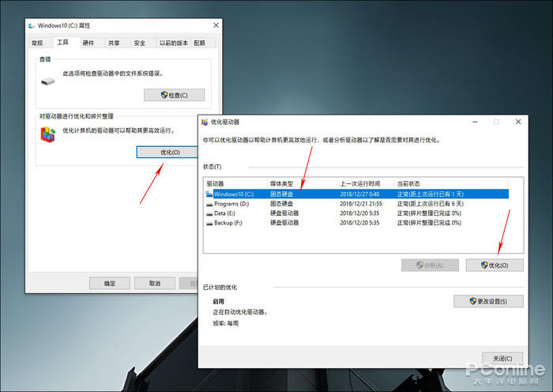
Task: Click the colorful defragment icon in Properties window
Action: tap(48, 134)
